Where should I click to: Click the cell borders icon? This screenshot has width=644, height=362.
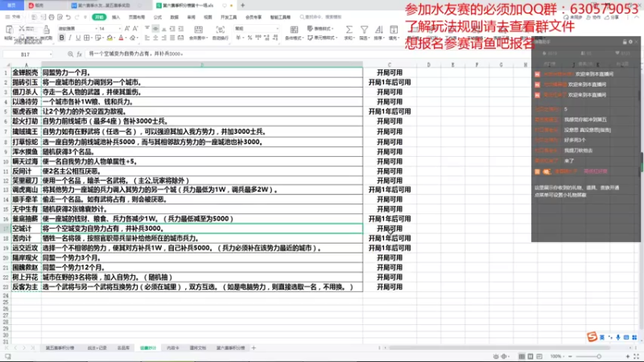coord(87,38)
